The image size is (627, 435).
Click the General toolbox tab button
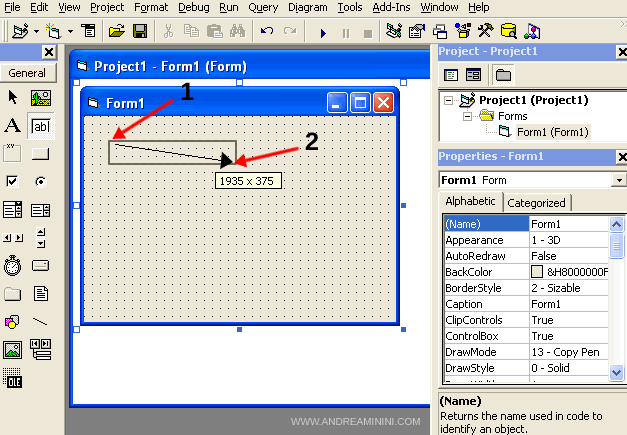tap(27, 73)
